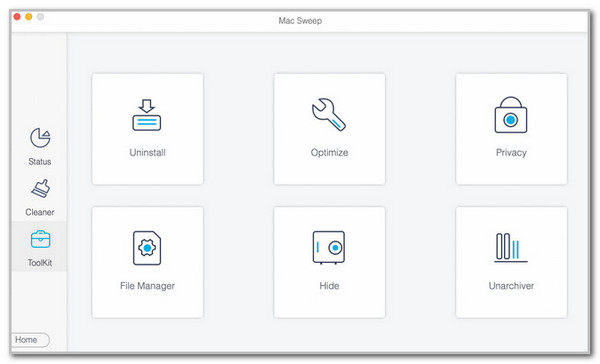Switch to the ToolKit sidebar label
The image size is (600, 364).
40,263
